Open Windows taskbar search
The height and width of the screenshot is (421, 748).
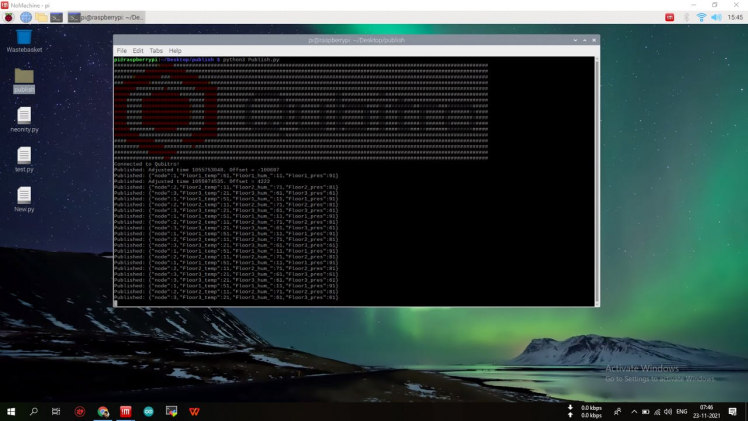coord(33,411)
